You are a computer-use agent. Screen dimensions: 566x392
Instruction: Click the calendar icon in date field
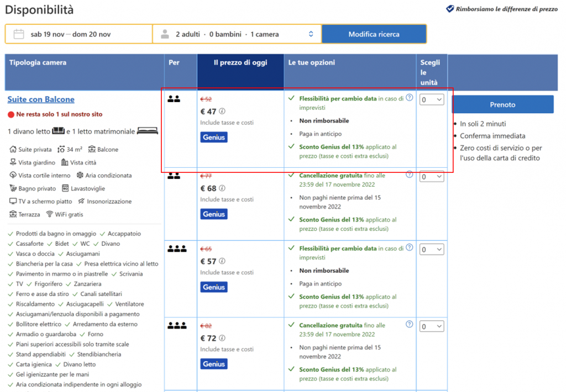click(19, 34)
